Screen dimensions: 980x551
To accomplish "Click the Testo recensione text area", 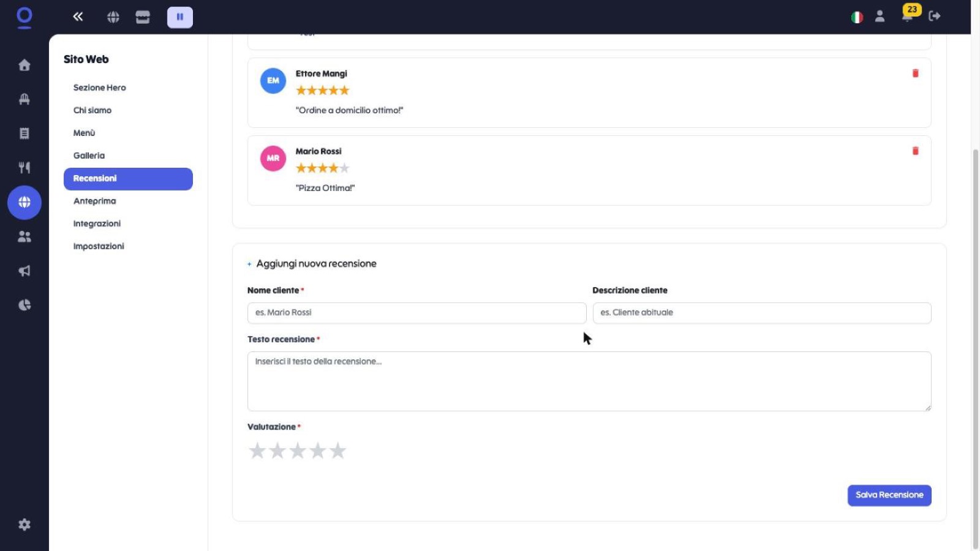I will pos(589,381).
